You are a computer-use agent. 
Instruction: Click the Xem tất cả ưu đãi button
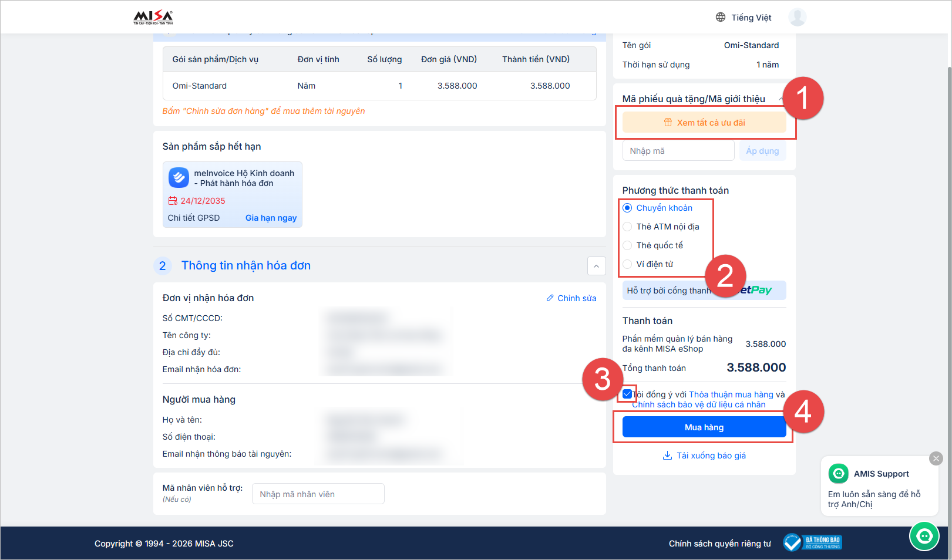tap(704, 123)
